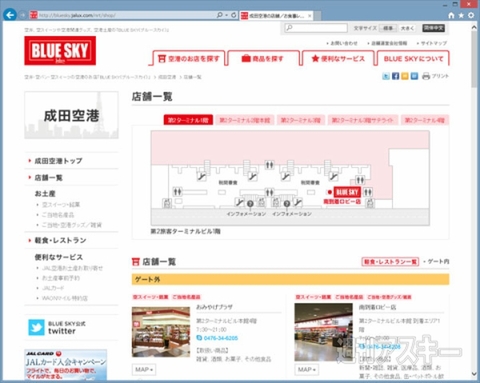
Task: Open BLUE SKYについて navigation tab
Action: tap(413, 58)
